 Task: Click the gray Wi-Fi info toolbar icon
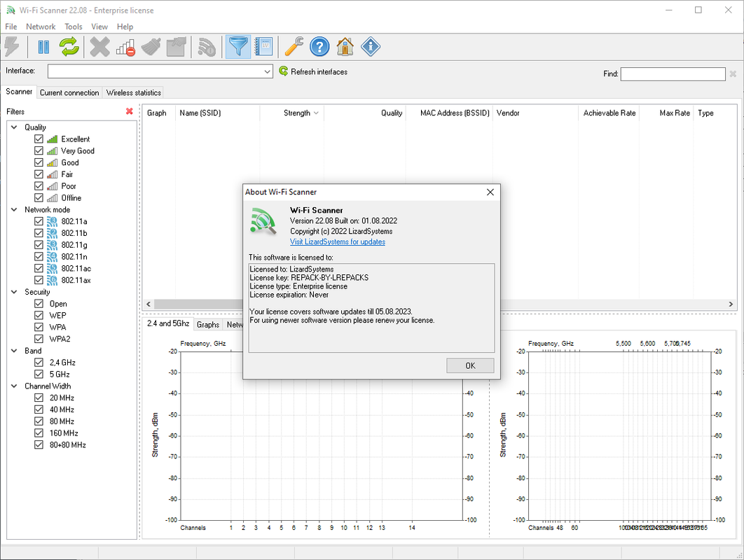pos(207,47)
